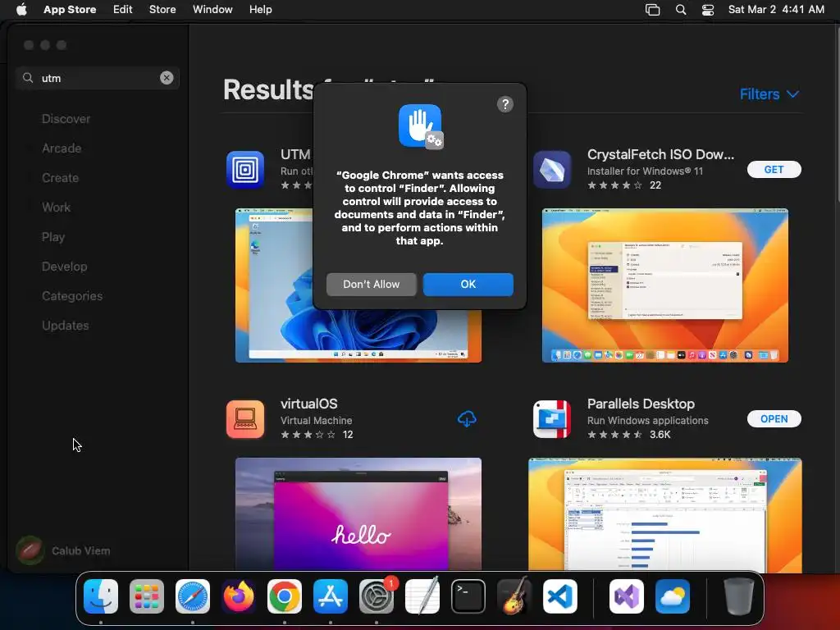Viewport: 840px width, 630px height.
Task: Open the Apple menu
Action: tap(21, 9)
